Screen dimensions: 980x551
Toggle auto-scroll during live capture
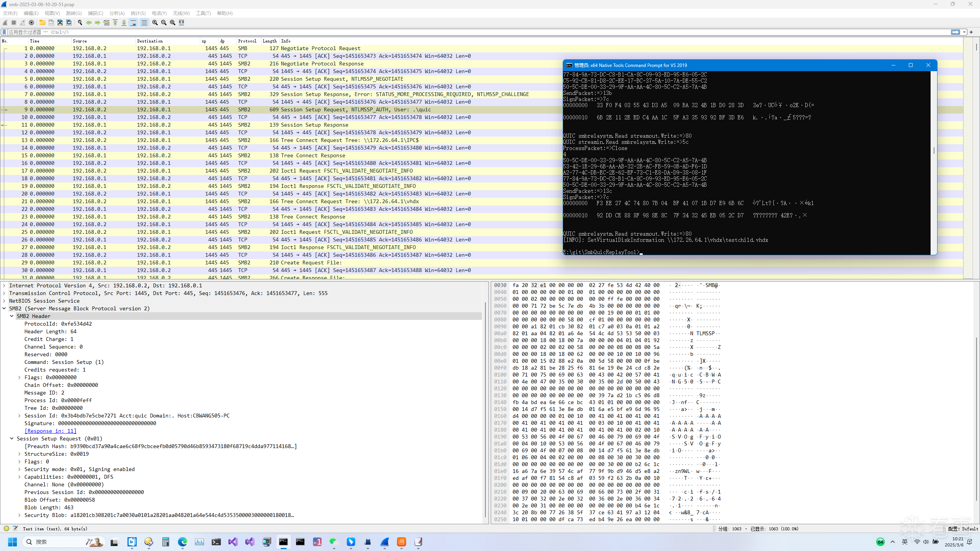pos(133,23)
